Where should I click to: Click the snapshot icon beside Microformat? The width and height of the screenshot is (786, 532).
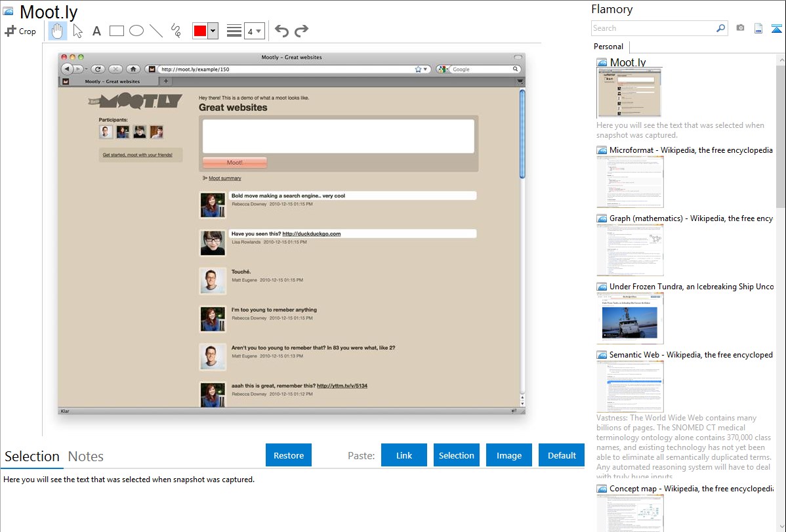point(602,150)
